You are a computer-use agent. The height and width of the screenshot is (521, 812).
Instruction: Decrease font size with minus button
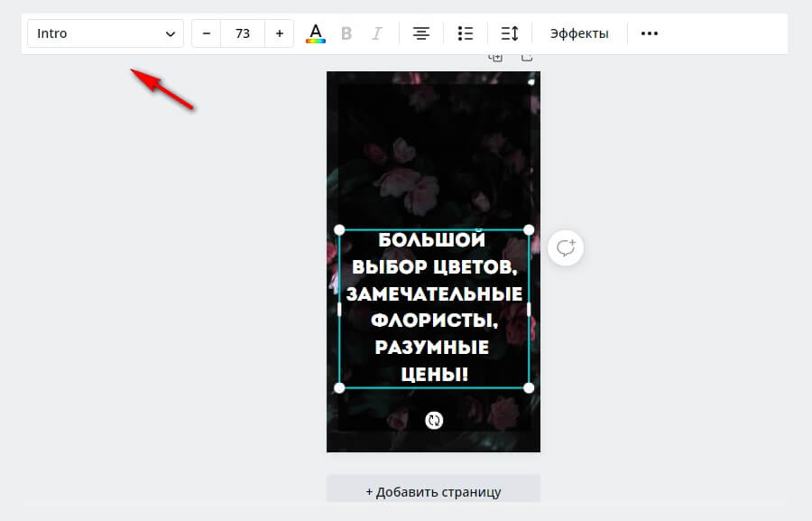coord(207,33)
